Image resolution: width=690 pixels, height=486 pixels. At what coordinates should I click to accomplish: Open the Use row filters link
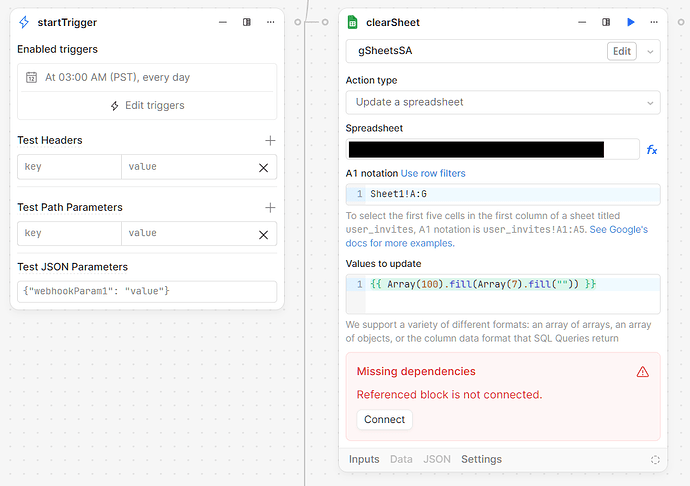[433, 173]
